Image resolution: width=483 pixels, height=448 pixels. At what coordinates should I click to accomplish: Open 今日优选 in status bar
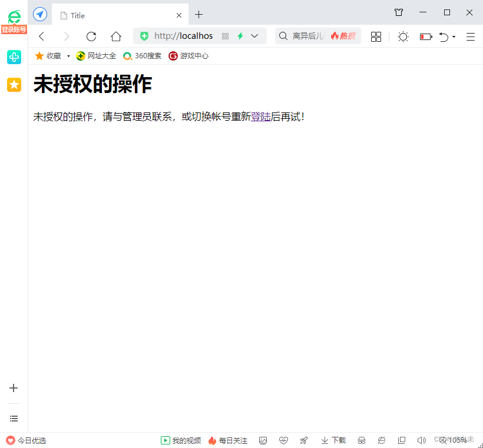pos(26,440)
